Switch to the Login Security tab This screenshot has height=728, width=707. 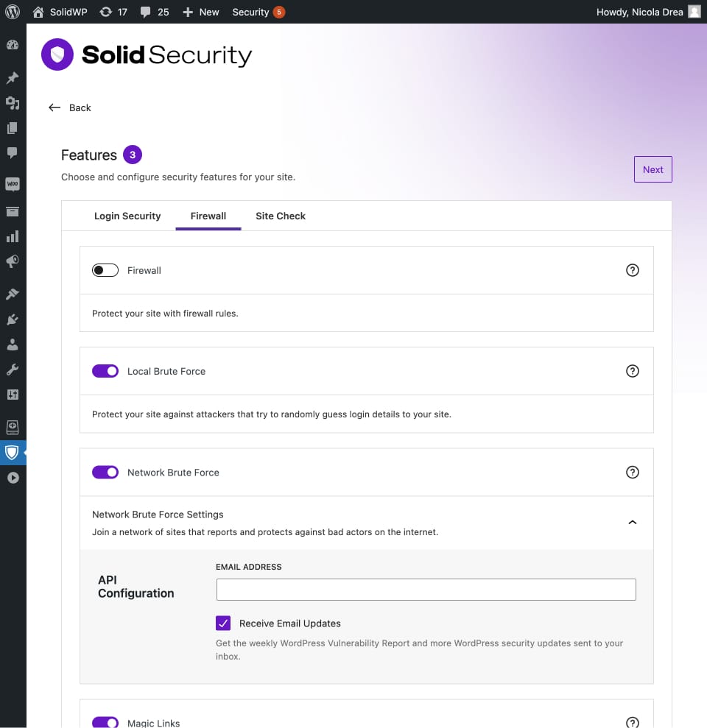[x=127, y=216]
